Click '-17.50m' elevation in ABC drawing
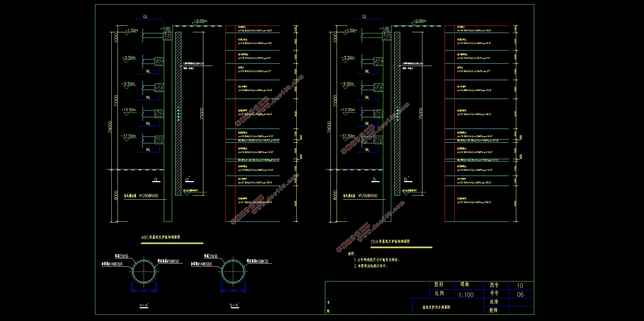The image size is (644, 321). click(128, 136)
